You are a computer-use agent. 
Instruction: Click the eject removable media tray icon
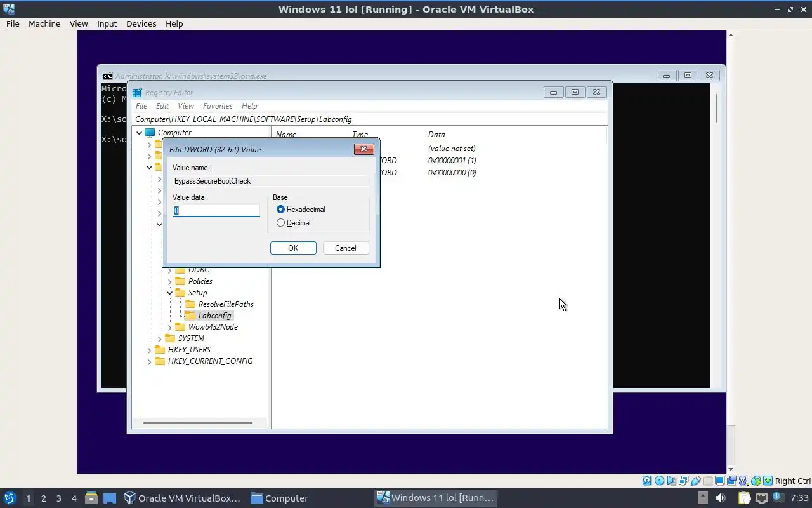(702, 498)
